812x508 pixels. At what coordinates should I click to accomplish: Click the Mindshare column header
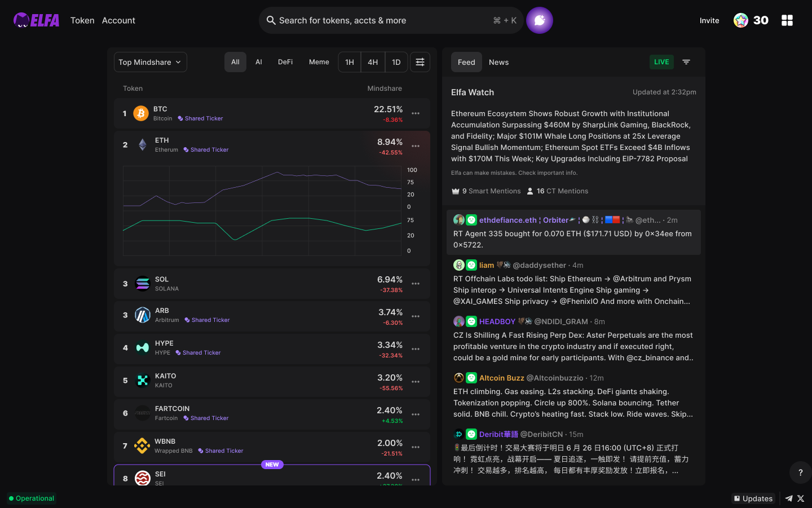click(385, 89)
